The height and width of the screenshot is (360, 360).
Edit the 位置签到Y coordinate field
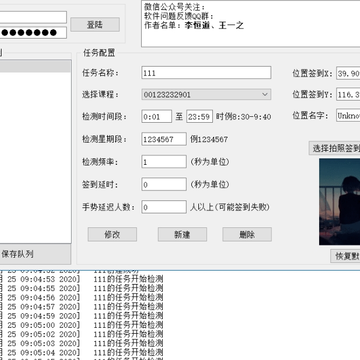[x=348, y=95]
